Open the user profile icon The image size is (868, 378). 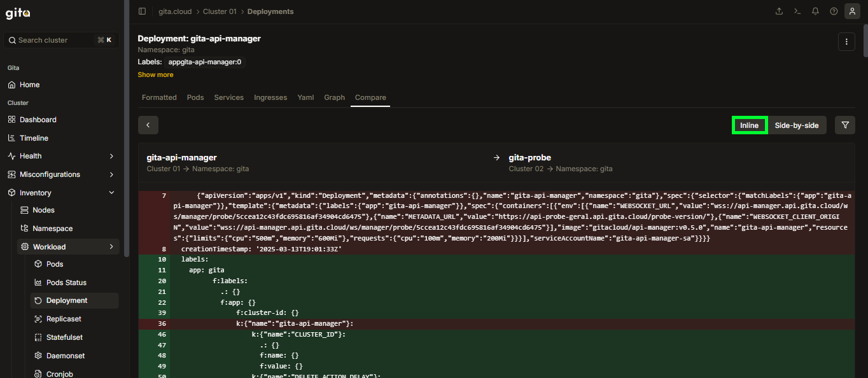tap(852, 11)
